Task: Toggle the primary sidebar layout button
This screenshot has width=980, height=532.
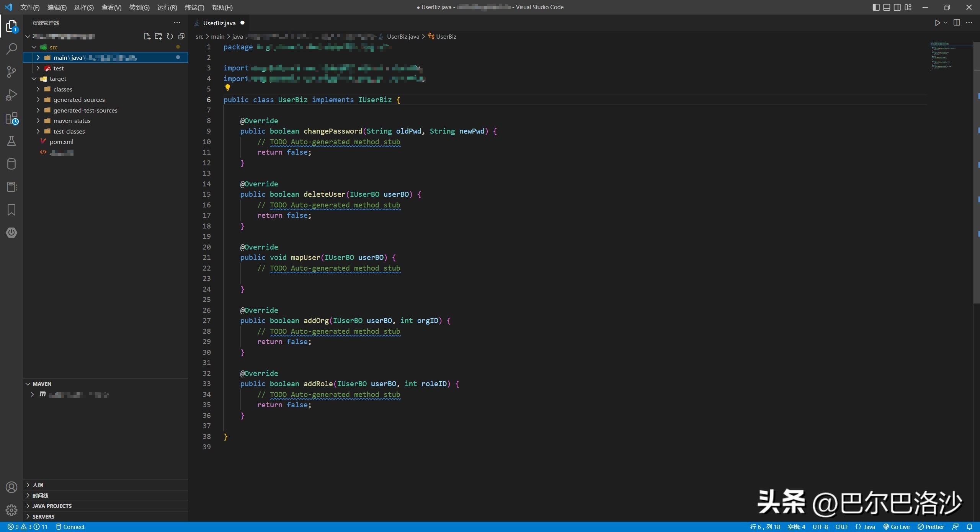Action: [876, 7]
